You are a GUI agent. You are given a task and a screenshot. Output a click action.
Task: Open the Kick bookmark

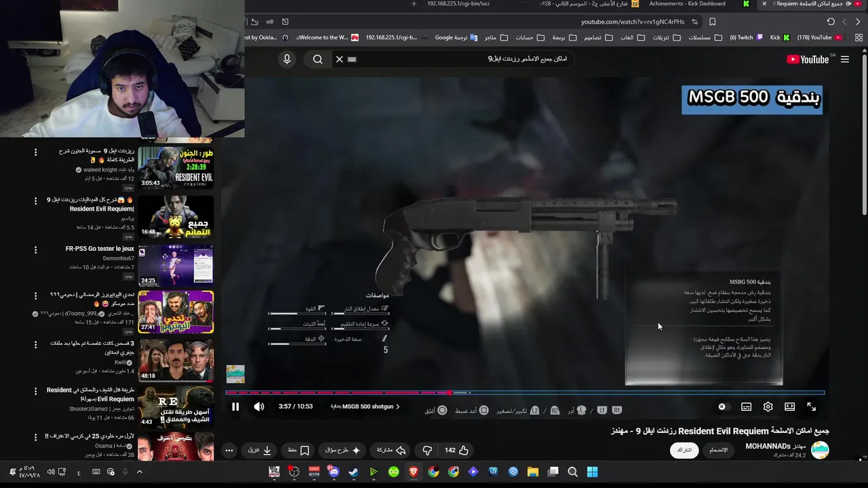780,37
